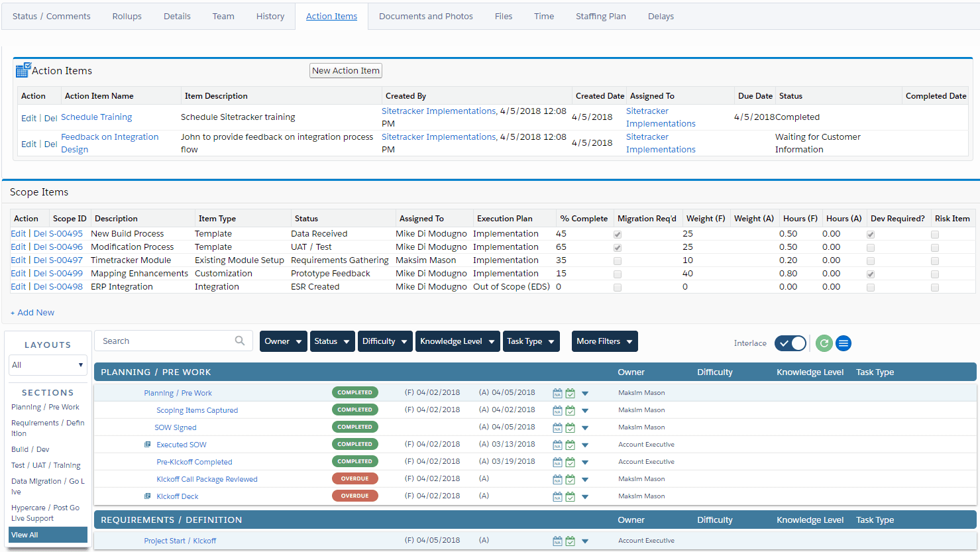Image resolution: width=980 pixels, height=552 pixels.
Task: Click the green actual-date calendar icon for Executed SOW
Action: pos(571,445)
